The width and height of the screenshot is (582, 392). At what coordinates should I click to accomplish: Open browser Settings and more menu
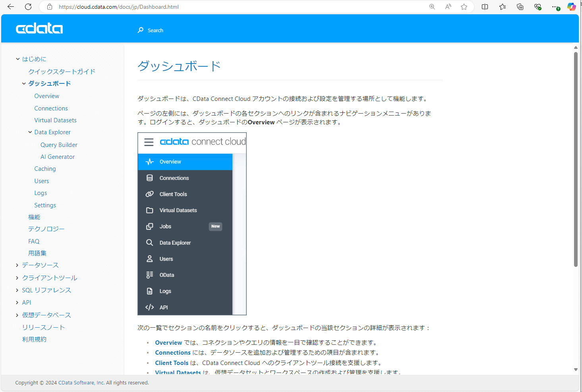(x=555, y=7)
